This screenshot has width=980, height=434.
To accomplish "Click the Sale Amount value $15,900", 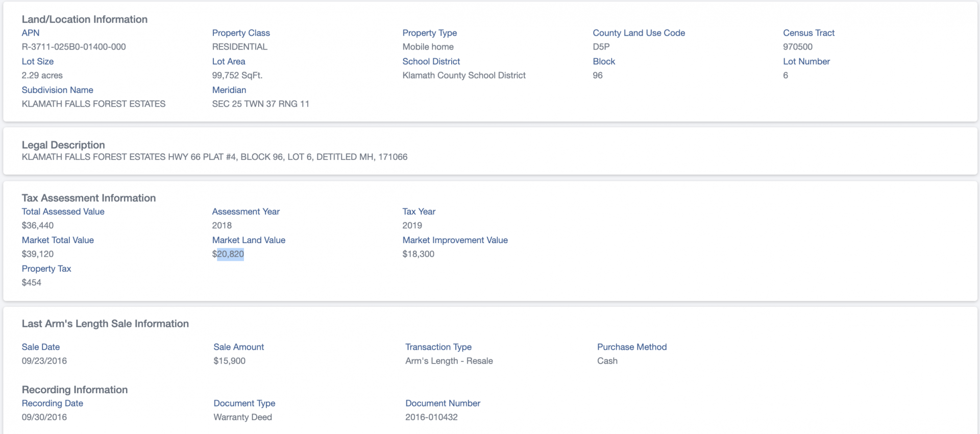I will (229, 361).
